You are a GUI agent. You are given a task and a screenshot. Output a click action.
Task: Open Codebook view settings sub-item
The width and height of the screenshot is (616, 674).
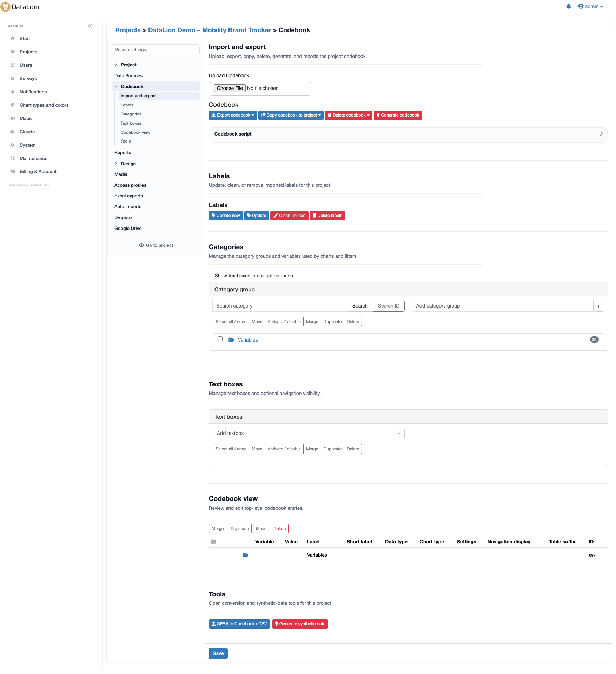135,132
